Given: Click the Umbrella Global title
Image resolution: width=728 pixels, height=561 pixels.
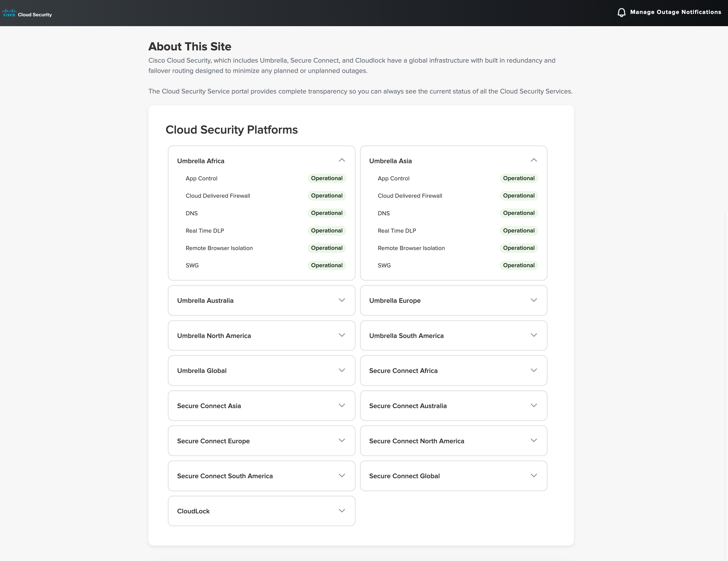Looking at the screenshot, I should click(x=202, y=371).
